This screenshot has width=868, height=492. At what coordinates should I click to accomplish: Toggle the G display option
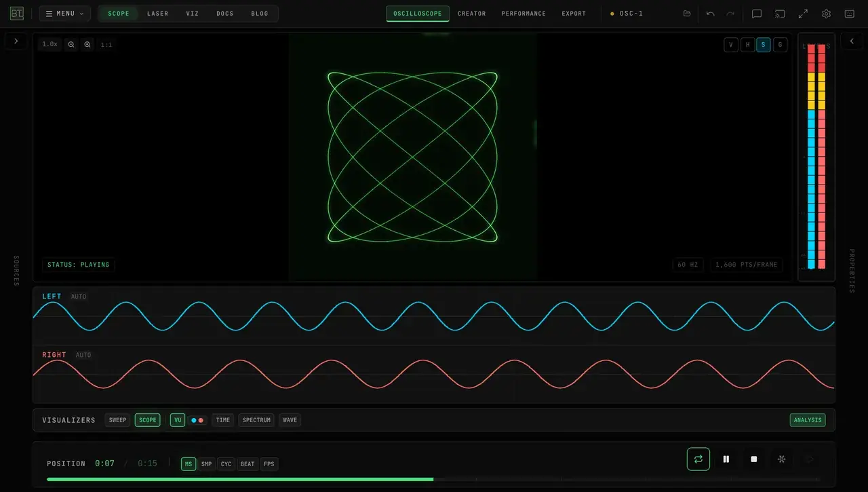coord(780,45)
